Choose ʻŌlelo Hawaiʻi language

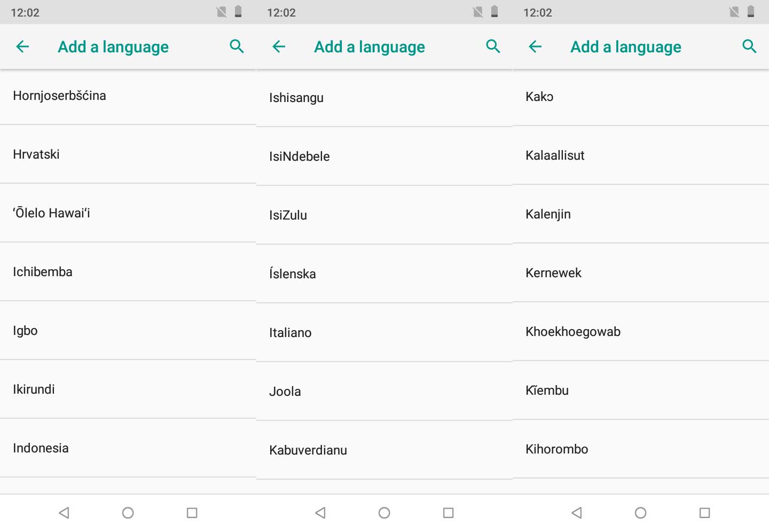pos(128,213)
